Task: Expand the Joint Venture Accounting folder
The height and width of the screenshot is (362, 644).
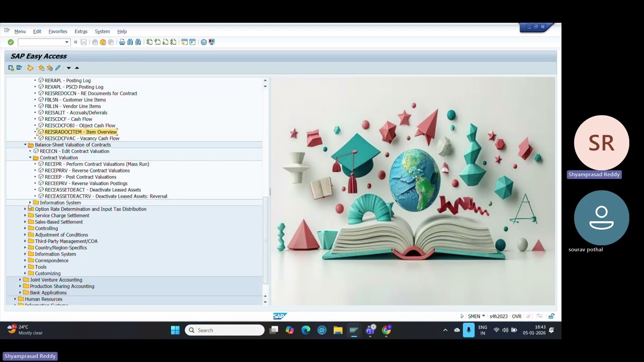Action: click(20, 280)
